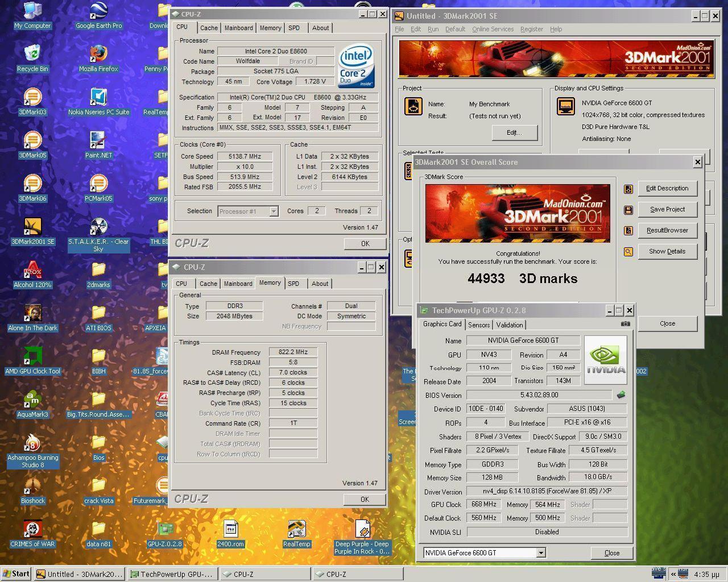Screen dimensions: 728x582
Task: Open Mainboard tab in top CPU-Z window
Action: pos(238,28)
